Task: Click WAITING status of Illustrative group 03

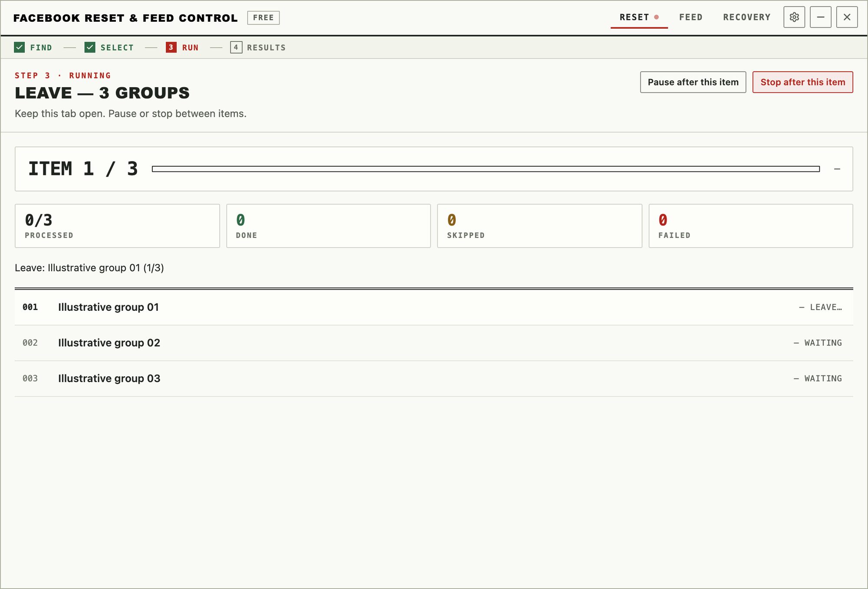Action: [818, 378]
